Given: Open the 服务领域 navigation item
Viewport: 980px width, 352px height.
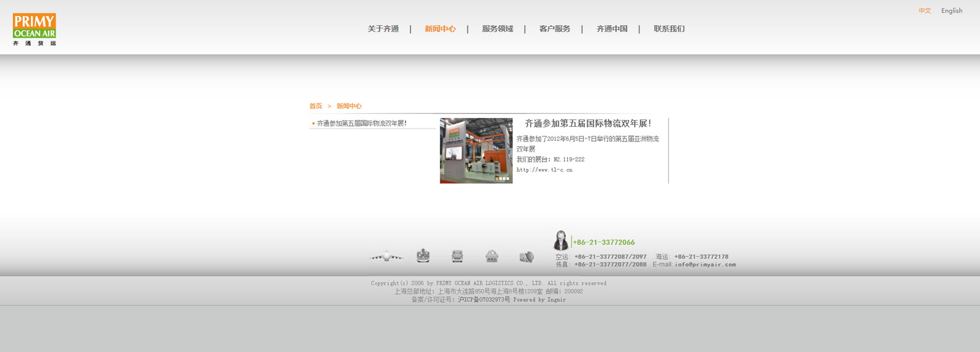Looking at the screenshot, I should click(497, 29).
